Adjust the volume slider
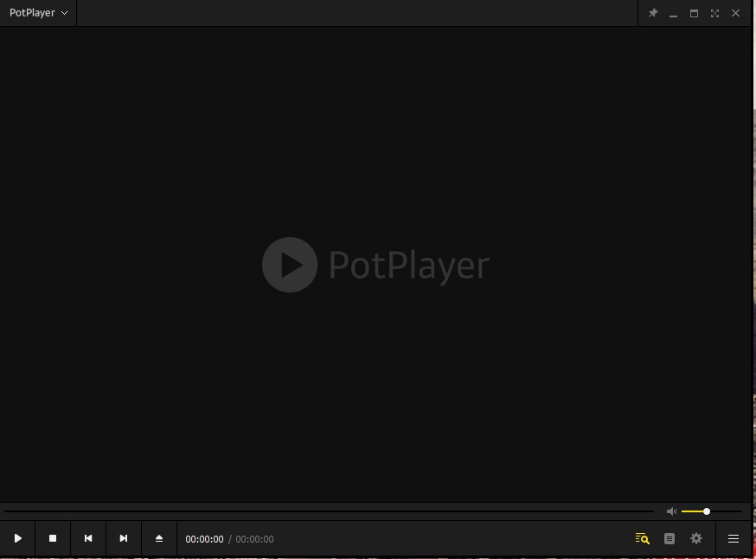This screenshot has height=559, width=756. point(712,511)
